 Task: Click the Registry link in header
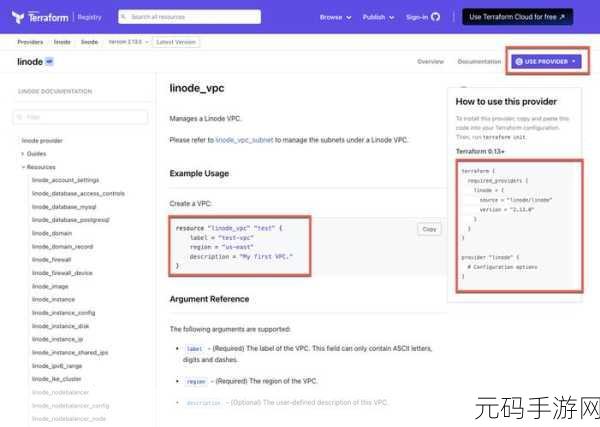pyautogui.click(x=90, y=17)
